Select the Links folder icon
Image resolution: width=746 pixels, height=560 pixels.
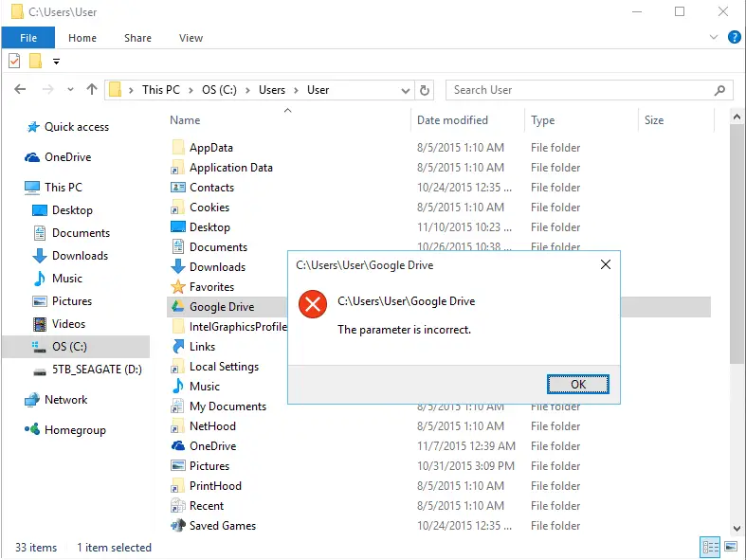178,347
